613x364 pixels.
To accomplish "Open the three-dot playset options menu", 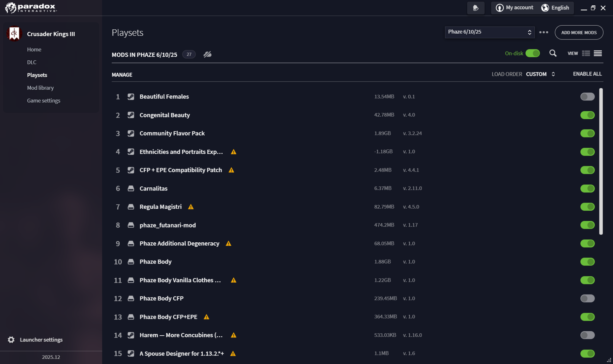I will coord(544,32).
